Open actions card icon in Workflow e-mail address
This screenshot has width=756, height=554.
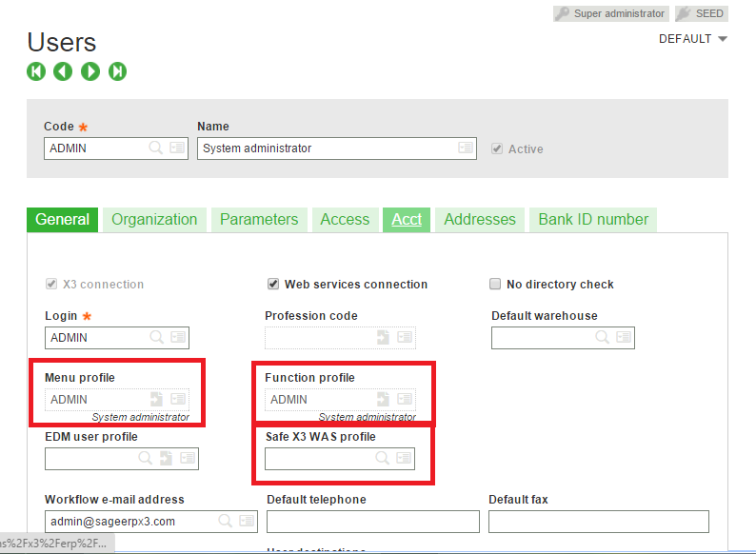tap(247, 521)
